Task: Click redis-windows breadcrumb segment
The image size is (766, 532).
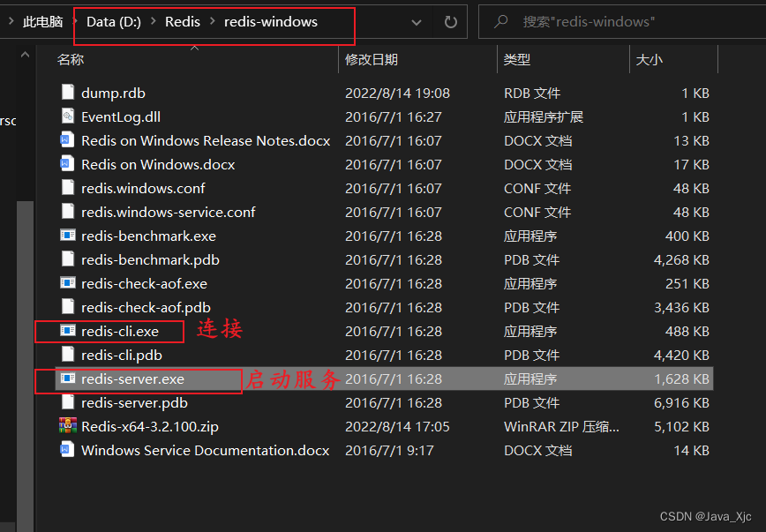Action: [x=271, y=22]
